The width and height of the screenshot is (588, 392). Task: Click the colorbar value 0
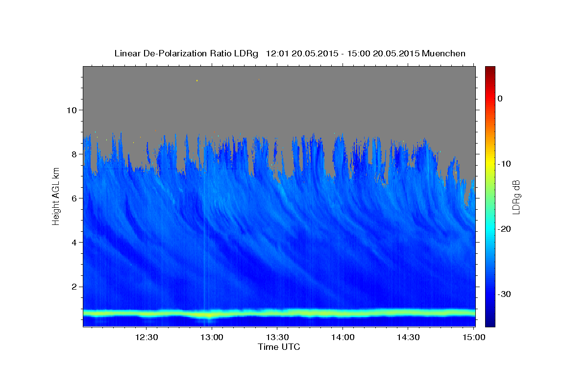[x=500, y=98]
